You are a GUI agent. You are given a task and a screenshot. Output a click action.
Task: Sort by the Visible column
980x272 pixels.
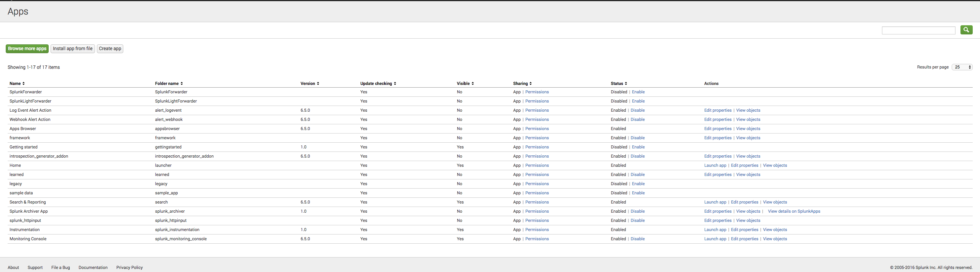(x=465, y=83)
